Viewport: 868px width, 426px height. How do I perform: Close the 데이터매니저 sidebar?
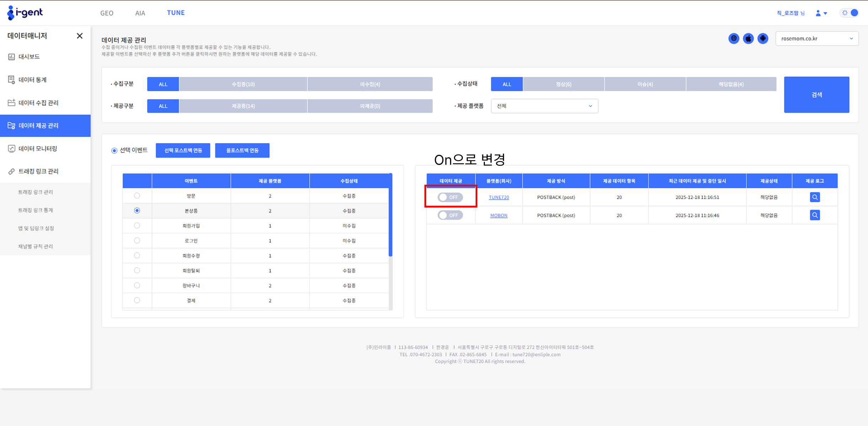(x=80, y=36)
